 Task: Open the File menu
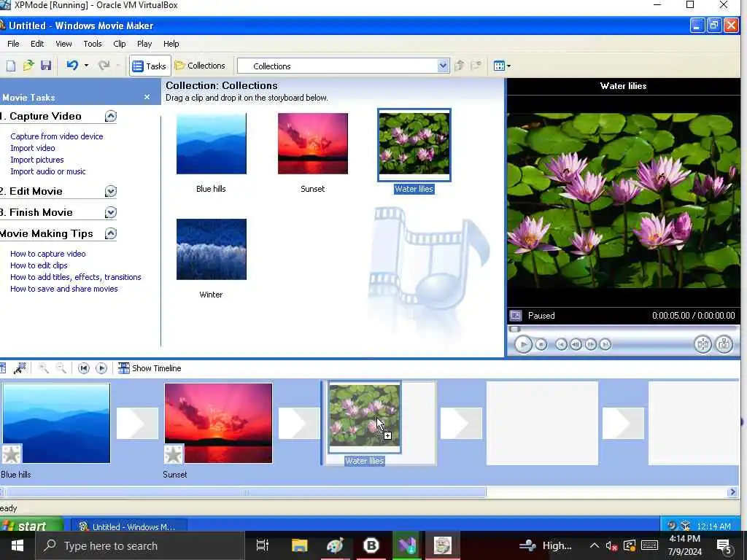point(13,44)
